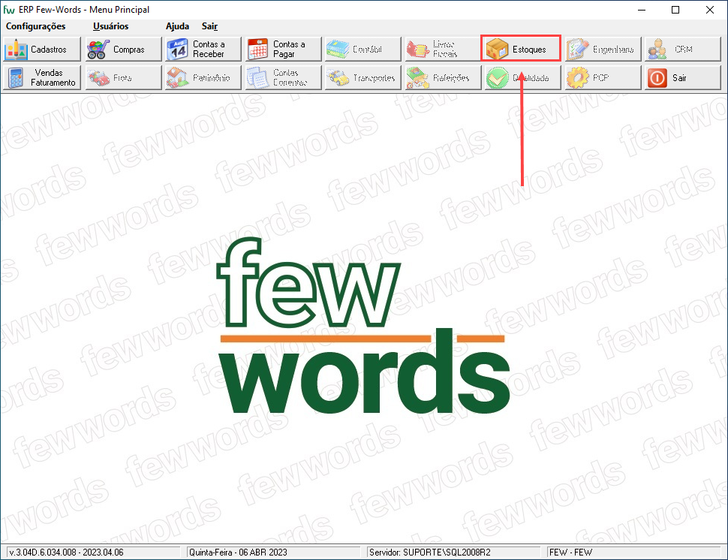Open Contas a Receber calendar icon
728x560 pixels.
(203, 50)
